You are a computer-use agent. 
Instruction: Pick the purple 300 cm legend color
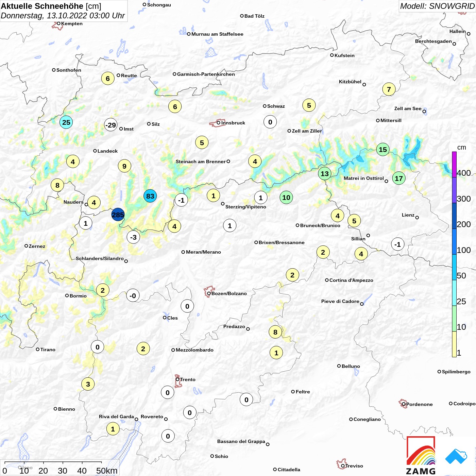point(454,190)
